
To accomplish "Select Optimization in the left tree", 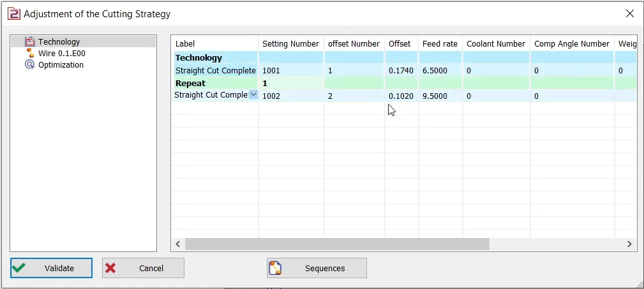I will tap(61, 65).
